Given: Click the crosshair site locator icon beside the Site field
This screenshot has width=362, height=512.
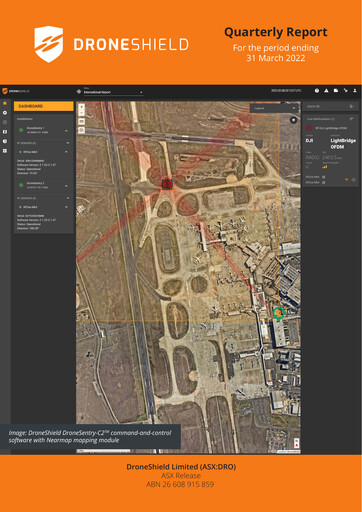Looking at the screenshot, I should coord(79,91).
